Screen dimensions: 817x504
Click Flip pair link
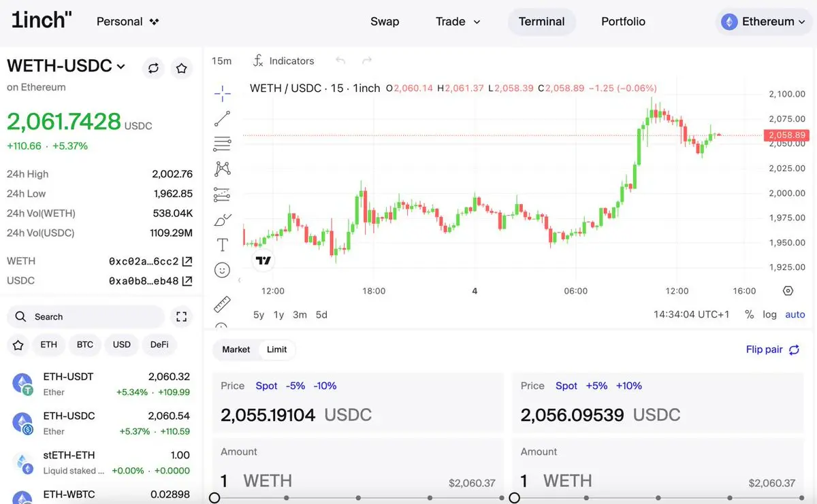tap(773, 350)
